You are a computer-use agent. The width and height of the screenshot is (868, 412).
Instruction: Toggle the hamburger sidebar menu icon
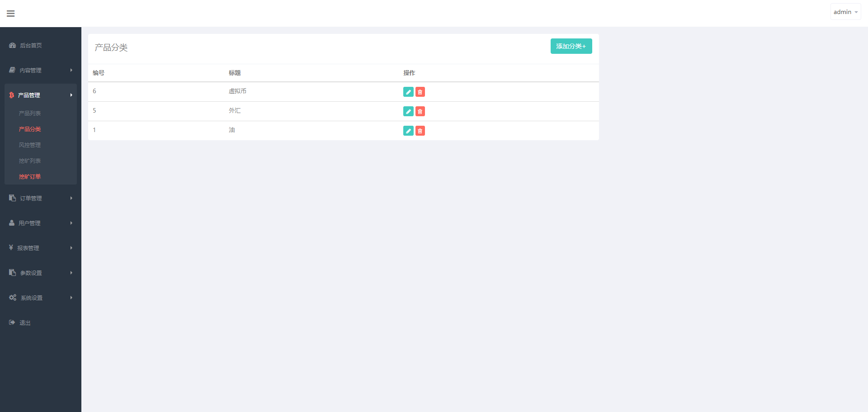[x=11, y=14]
